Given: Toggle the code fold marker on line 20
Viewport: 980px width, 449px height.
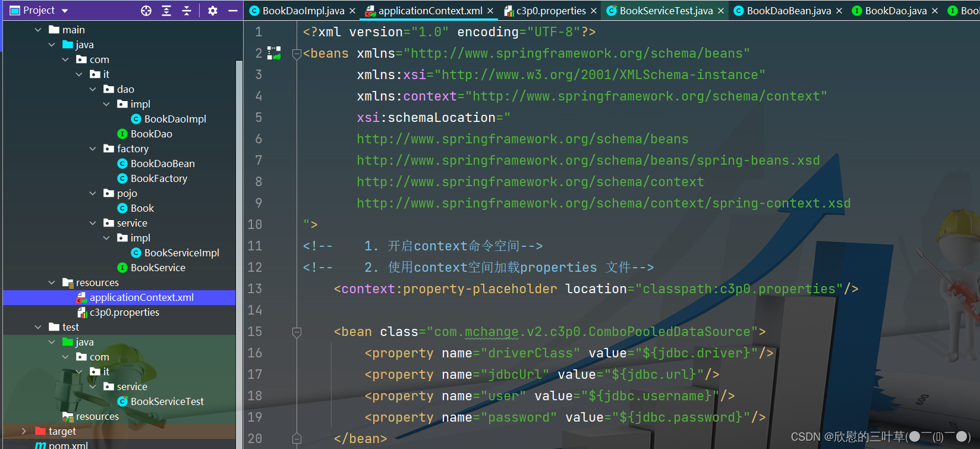Looking at the screenshot, I should [297, 439].
